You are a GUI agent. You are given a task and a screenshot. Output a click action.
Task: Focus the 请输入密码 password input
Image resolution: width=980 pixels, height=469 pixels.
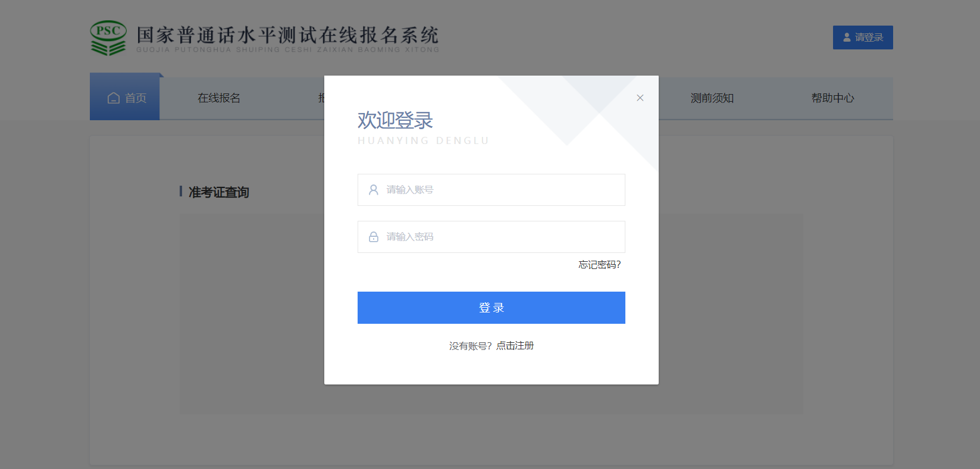click(x=500, y=237)
